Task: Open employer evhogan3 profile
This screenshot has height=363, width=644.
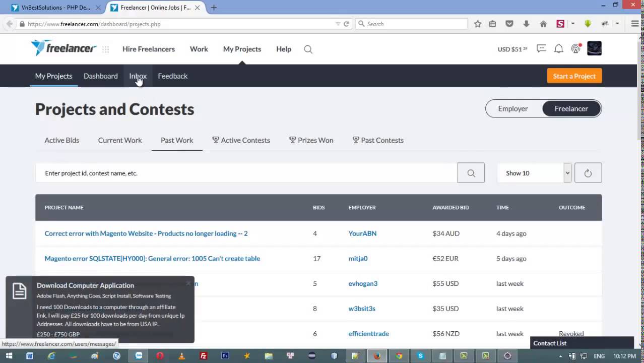Action: point(363,283)
